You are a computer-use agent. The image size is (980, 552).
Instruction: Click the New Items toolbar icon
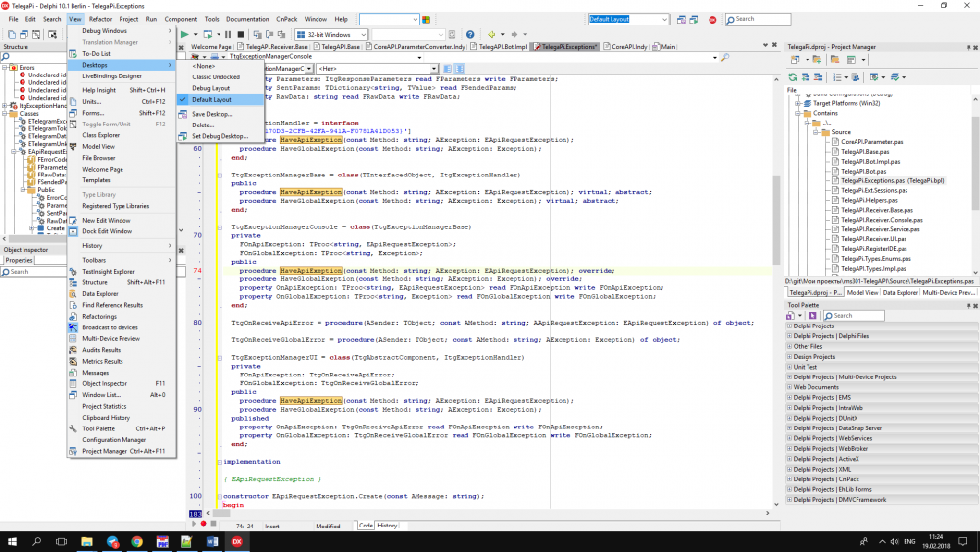[x=11, y=35]
